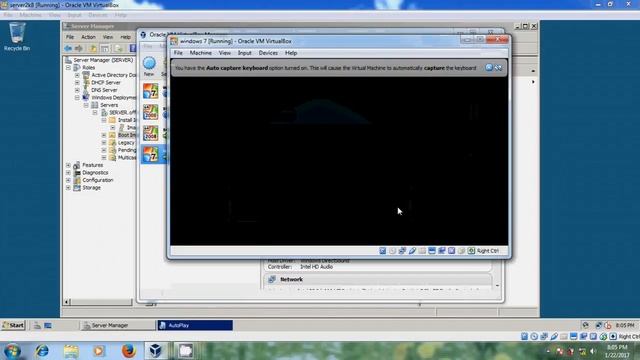The image size is (640, 360).
Task: Click VirtualBox icon in host taskbar
Action: [x=156, y=351]
